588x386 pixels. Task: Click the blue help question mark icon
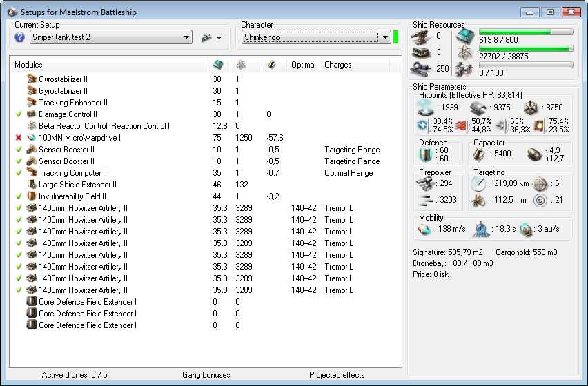[x=20, y=37]
